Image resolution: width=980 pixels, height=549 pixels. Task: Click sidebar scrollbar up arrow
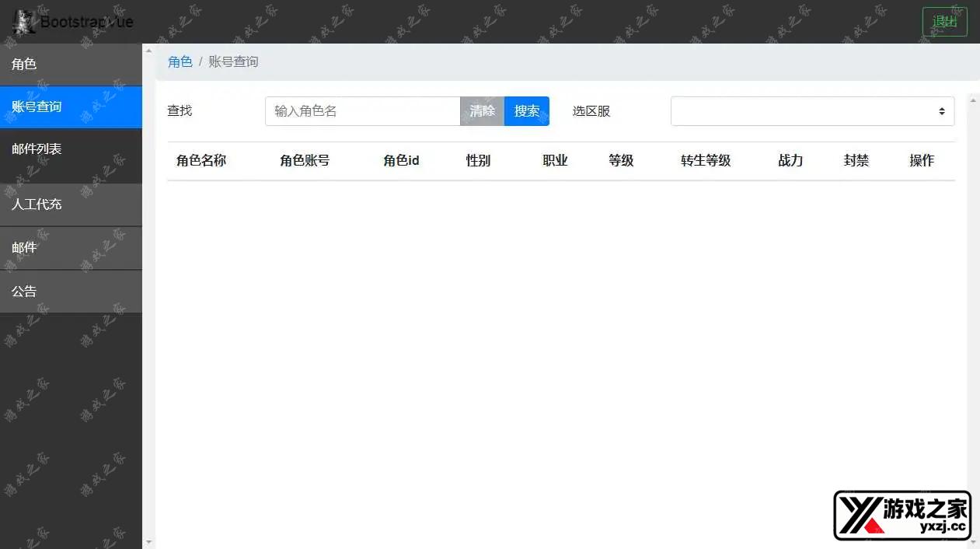tap(148, 50)
